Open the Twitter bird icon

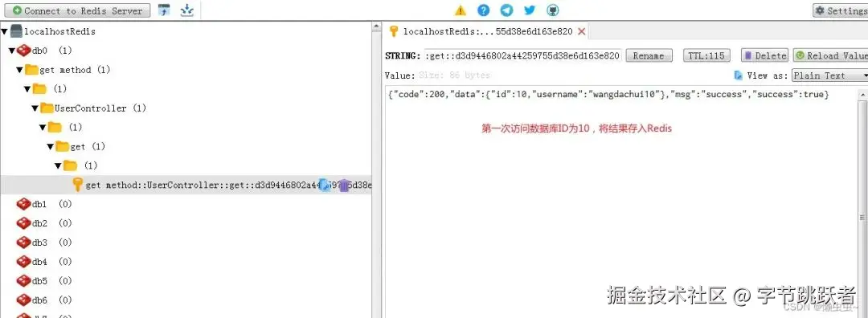[530, 10]
